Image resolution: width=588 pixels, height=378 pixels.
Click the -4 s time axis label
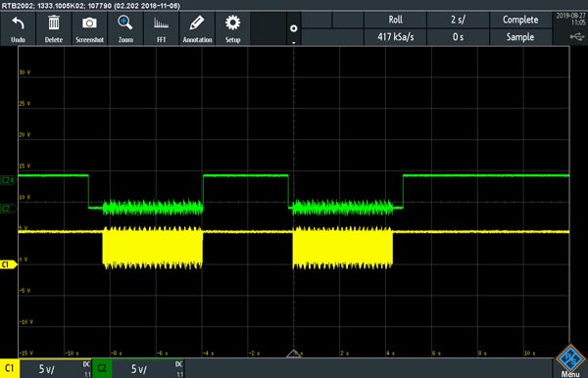coord(209,354)
